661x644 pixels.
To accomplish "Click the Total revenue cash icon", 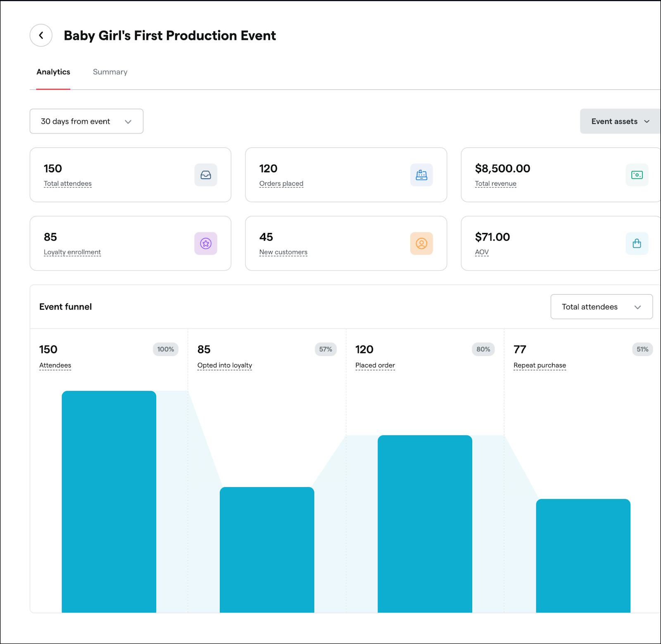I will coord(637,175).
